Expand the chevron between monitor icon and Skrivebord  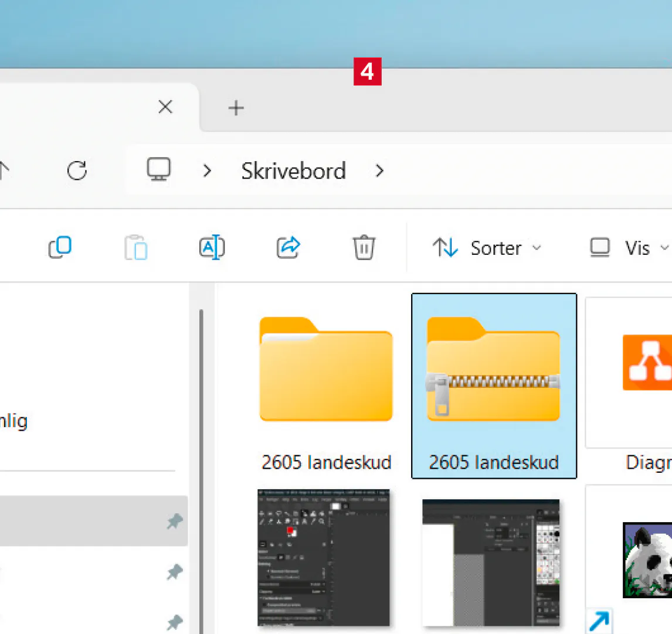point(207,171)
